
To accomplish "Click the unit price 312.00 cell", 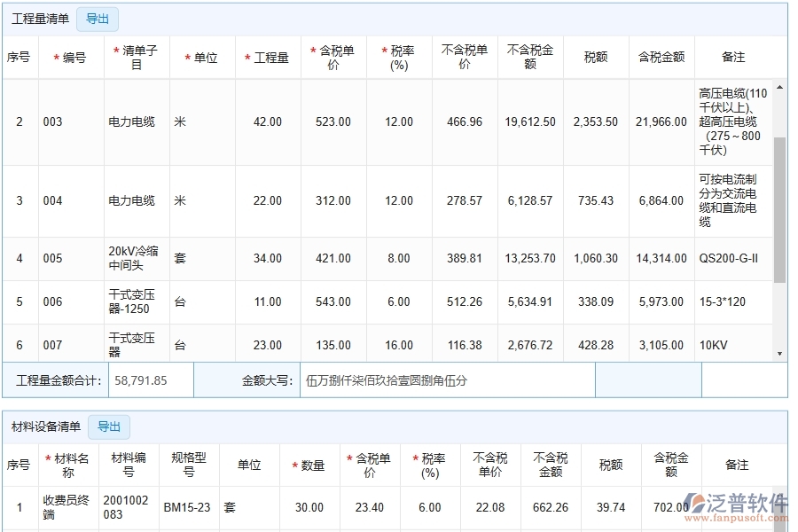I will coord(333,201).
